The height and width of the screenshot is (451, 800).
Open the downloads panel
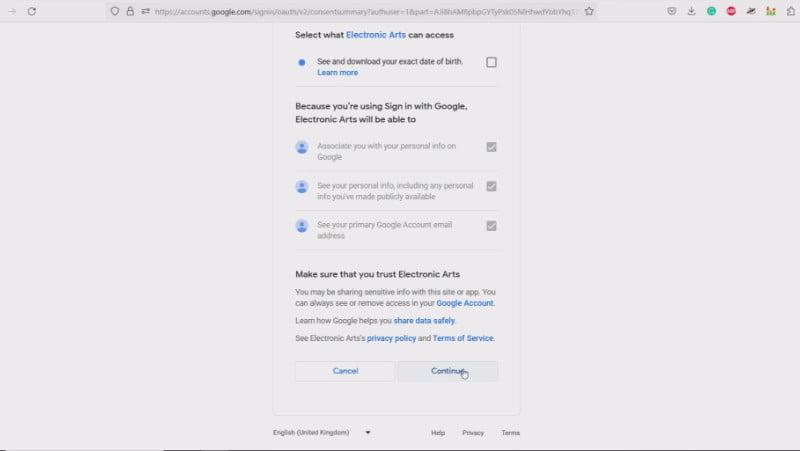(x=691, y=11)
